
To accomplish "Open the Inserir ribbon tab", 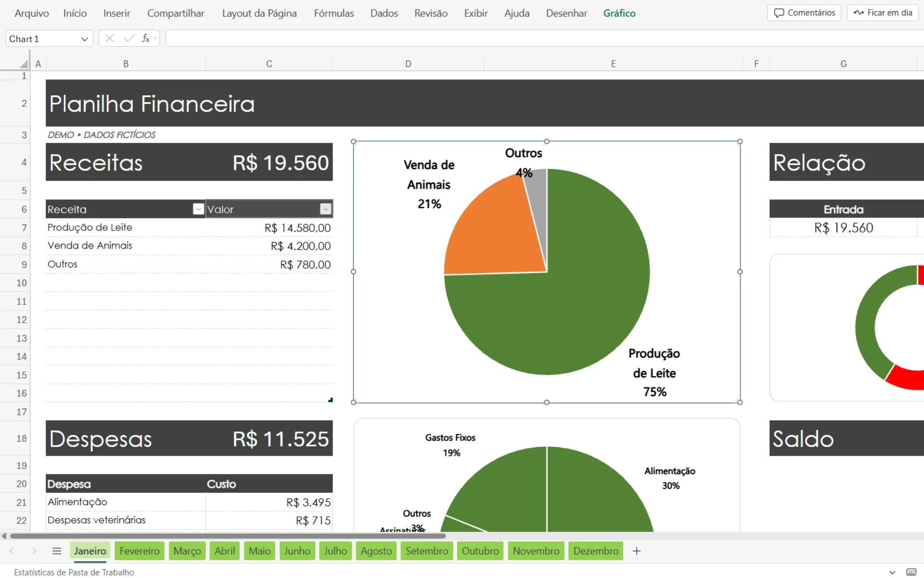I will coord(116,13).
